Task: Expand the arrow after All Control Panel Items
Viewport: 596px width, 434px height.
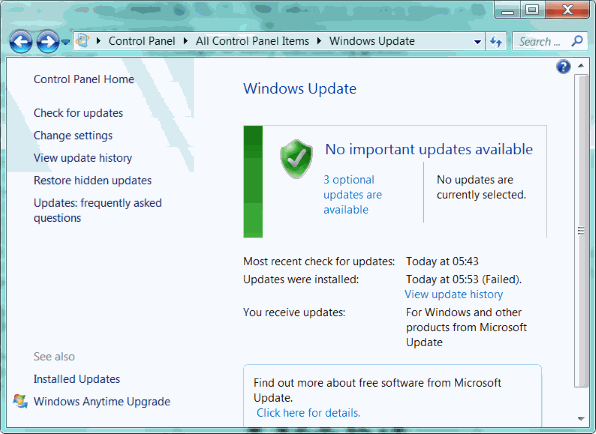Action: (x=319, y=41)
